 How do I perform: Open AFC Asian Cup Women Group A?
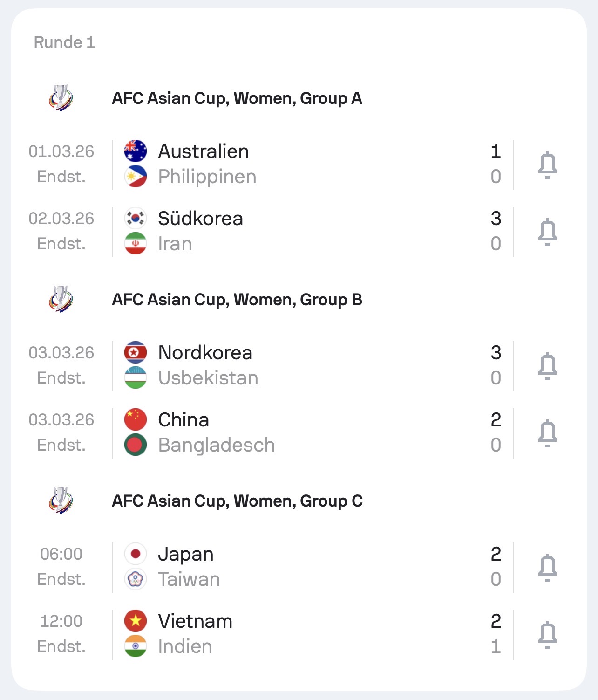click(x=237, y=98)
